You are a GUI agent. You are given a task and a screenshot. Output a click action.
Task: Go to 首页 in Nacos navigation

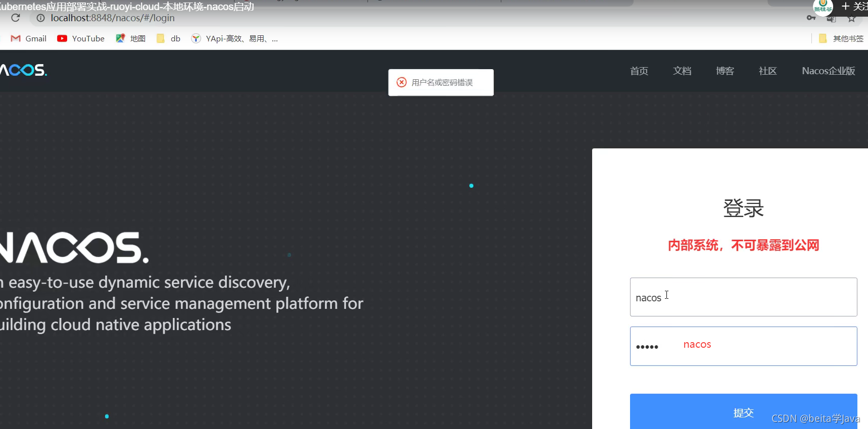[639, 71]
